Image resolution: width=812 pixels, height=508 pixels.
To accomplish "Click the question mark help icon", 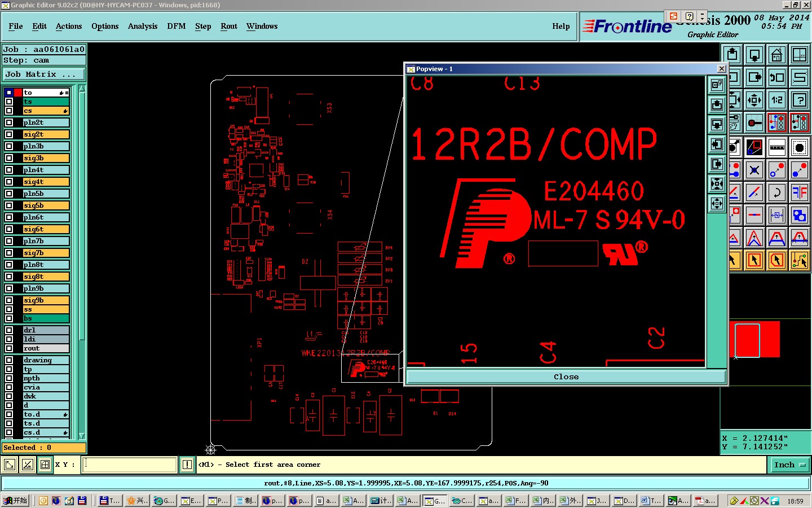I will coord(800,100).
